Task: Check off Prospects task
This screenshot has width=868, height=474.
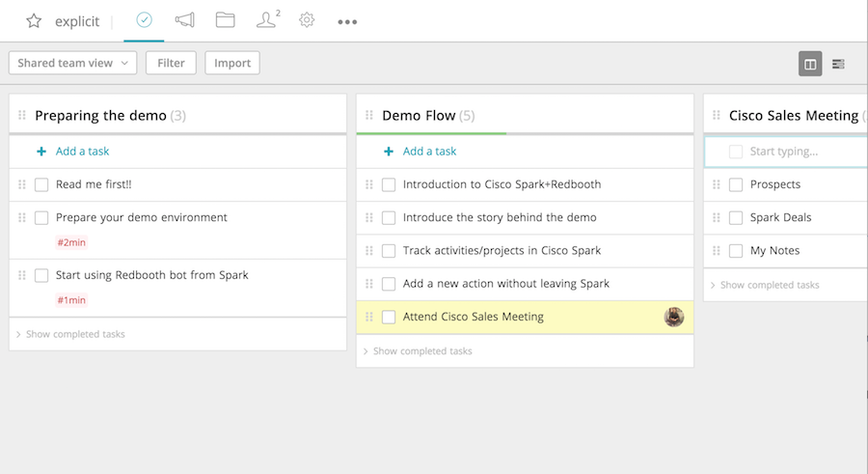Action: pyautogui.click(x=736, y=184)
